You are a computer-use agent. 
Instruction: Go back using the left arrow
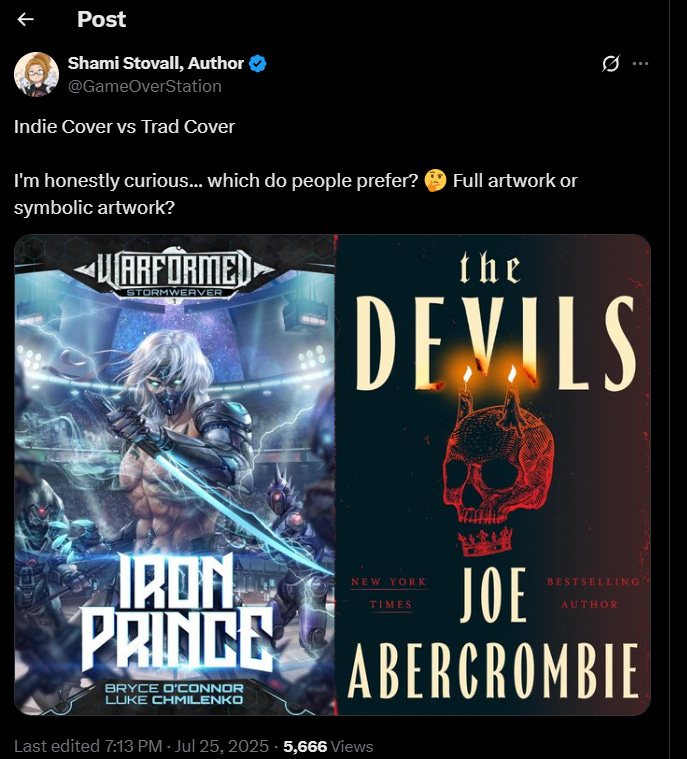(25, 19)
